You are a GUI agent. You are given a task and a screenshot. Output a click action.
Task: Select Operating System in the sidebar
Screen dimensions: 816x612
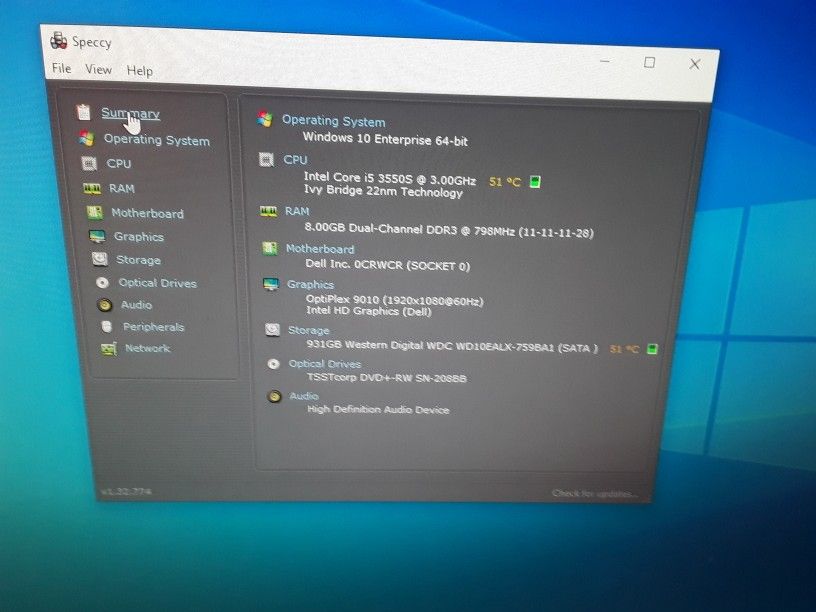click(x=157, y=139)
